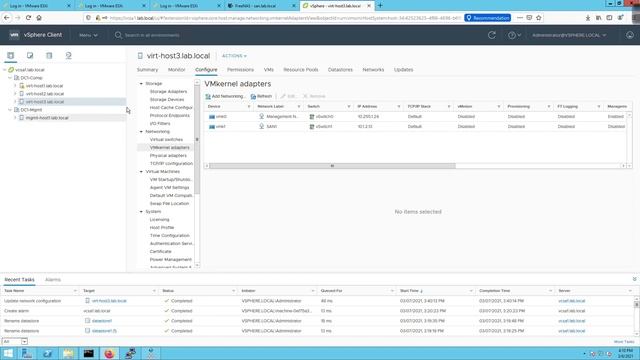Switch to the Alarms tab in bottom panel
The height and width of the screenshot is (360, 640).
(53, 280)
